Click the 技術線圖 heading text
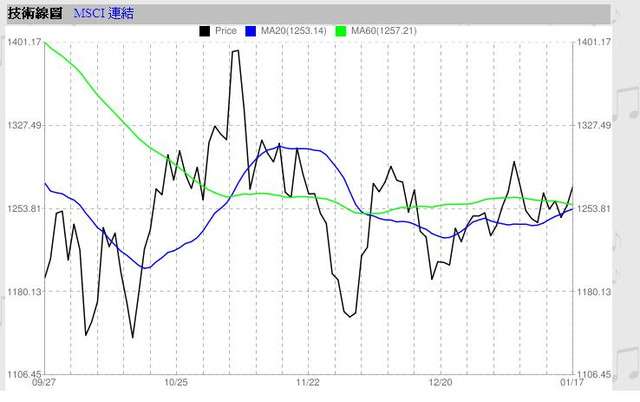The width and height of the screenshot is (640, 402). point(35,13)
